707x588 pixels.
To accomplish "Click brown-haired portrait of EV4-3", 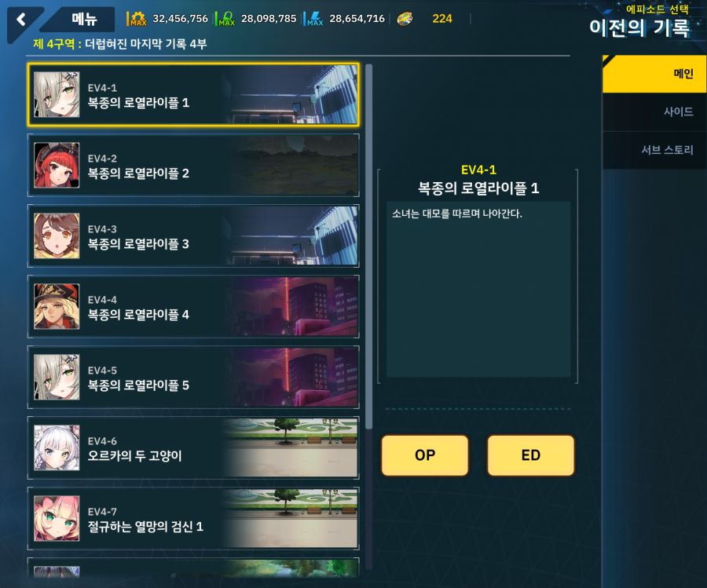I will pos(57,236).
